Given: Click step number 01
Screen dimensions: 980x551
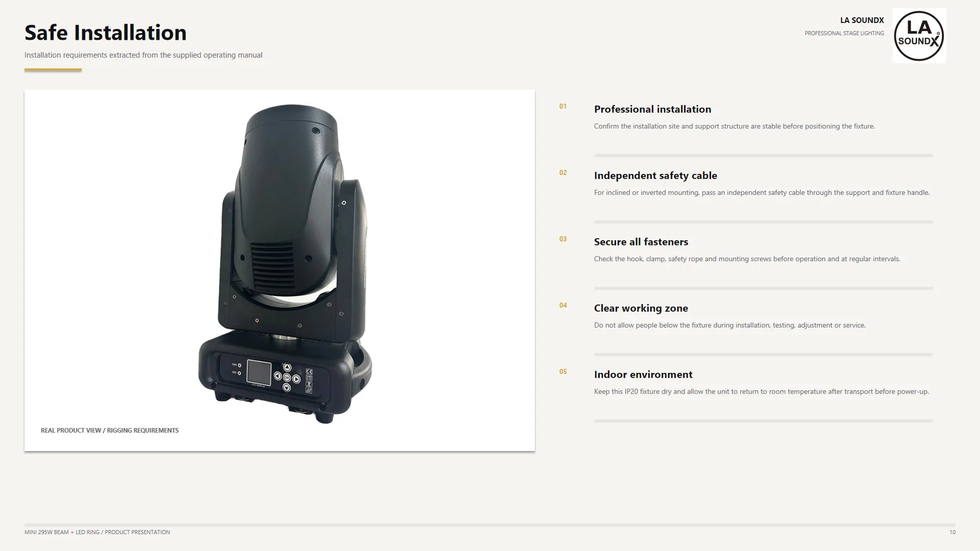Looking at the screenshot, I should [x=563, y=107].
